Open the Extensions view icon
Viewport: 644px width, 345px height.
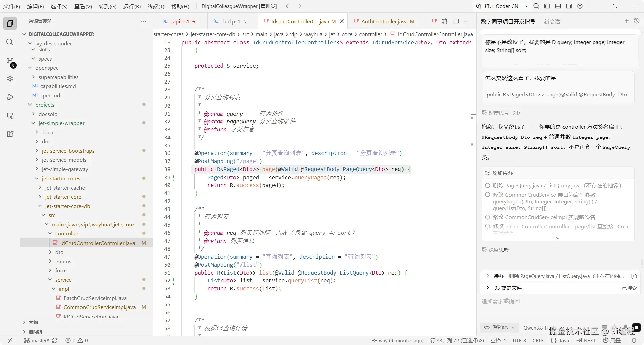pos(10,134)
